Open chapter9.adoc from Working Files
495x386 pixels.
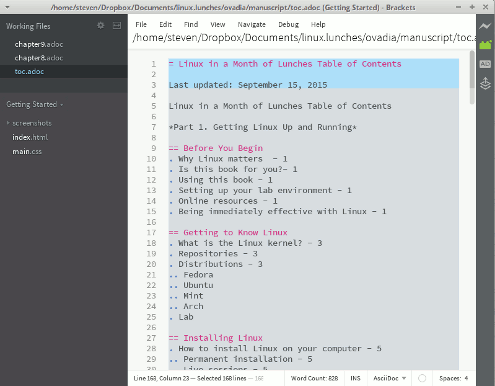tap(39, 44)
